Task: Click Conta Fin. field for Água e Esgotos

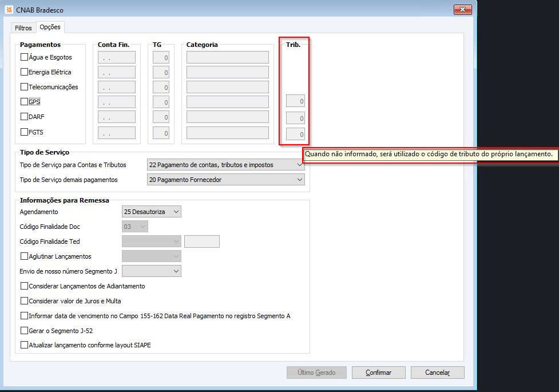Action: pos(117,57)
